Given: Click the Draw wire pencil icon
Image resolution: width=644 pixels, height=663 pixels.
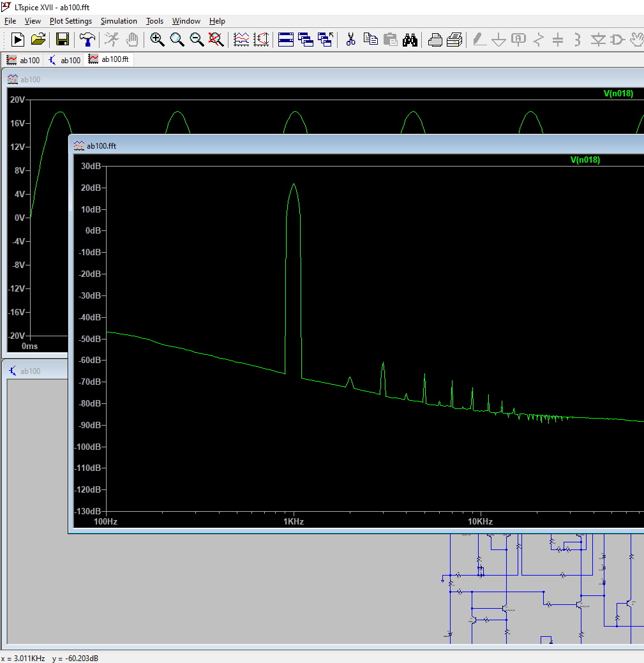Looking at the screenshot, I should pos(479,40).
